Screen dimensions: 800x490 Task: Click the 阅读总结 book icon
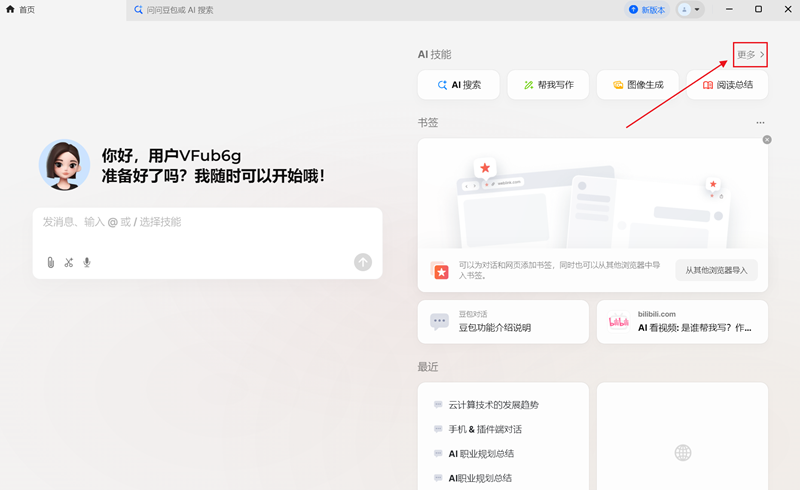708,85
